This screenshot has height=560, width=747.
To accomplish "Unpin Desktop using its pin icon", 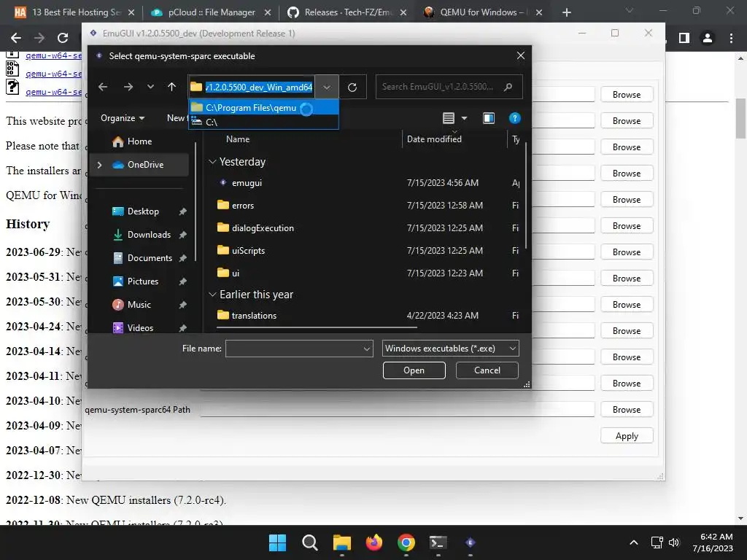I will [x=182, y=211].
